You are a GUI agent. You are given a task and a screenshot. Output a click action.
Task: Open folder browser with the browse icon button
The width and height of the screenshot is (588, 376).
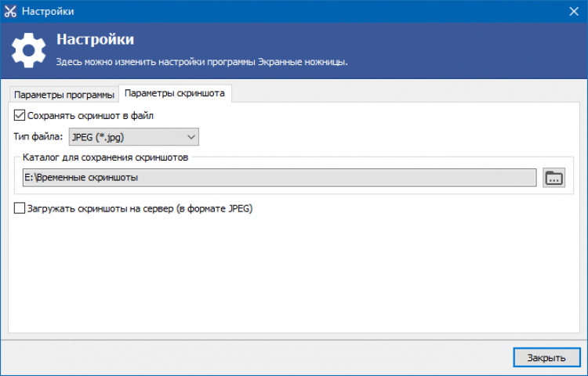coord(554,178)
